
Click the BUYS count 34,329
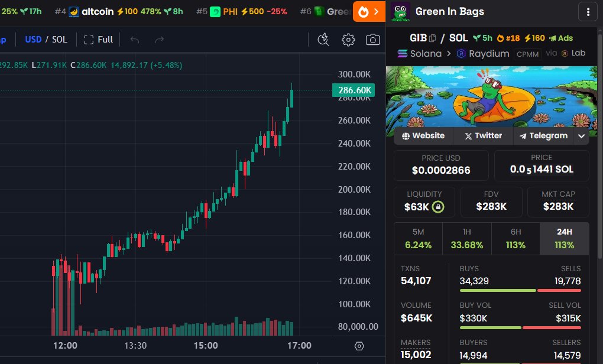[x=474, y=281]
